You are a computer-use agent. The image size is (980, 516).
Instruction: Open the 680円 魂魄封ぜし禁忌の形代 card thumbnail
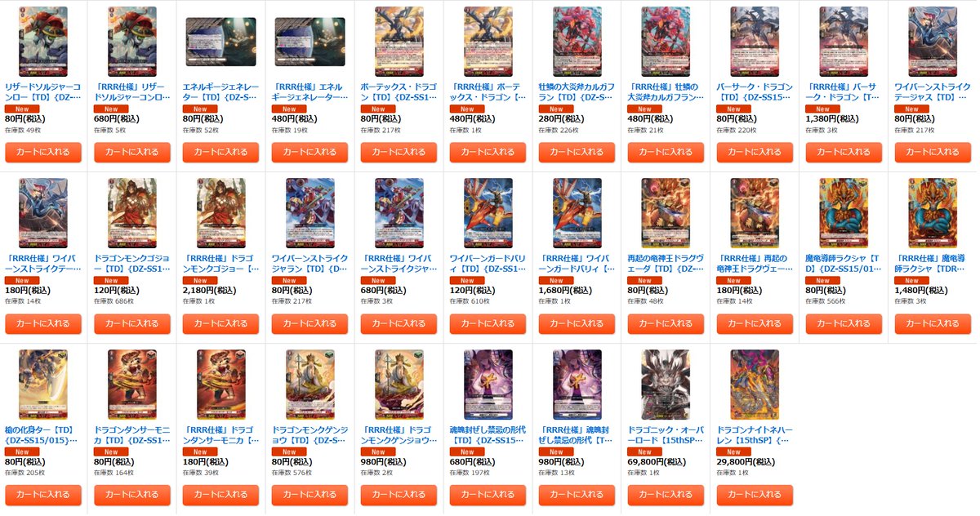[488, 385]
